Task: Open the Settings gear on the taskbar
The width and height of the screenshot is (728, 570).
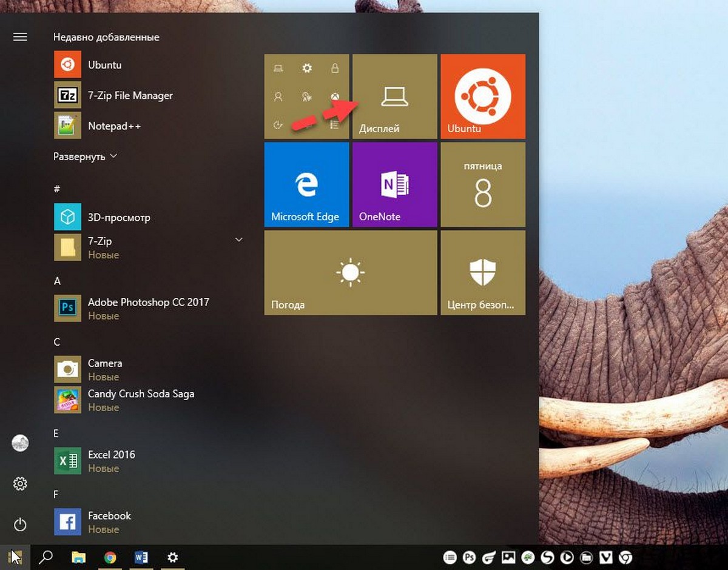Action: [x=173, y=557]
